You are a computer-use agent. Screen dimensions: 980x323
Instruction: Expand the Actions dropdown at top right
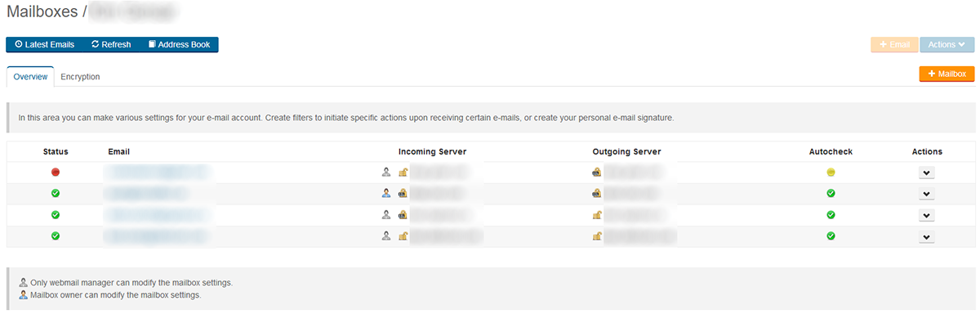(947, 45)
